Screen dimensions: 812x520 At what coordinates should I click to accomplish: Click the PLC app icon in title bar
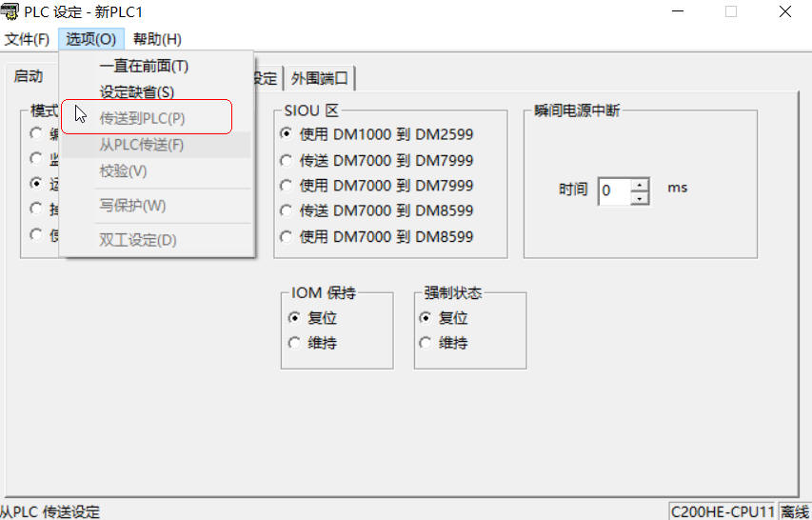10,12
